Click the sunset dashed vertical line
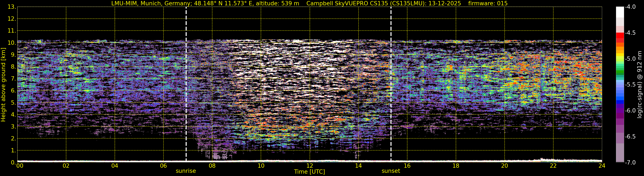 391,84
